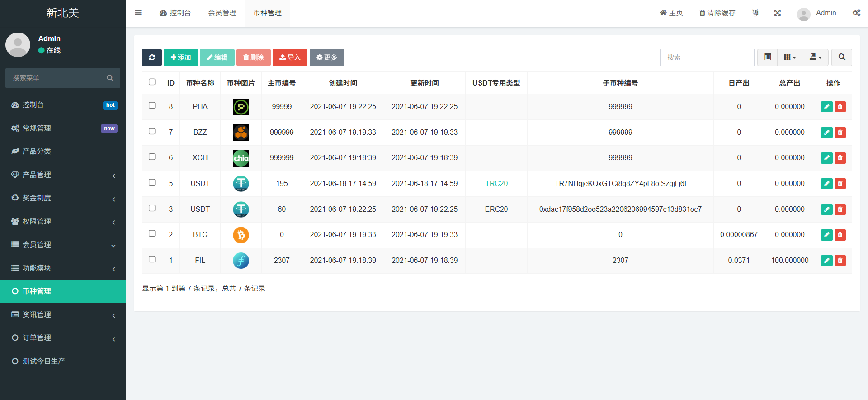Click the search magnifier button beside toolbar
Image resolution: width=868 pixels, height=400 pixels.
click(x=841, y=57)
